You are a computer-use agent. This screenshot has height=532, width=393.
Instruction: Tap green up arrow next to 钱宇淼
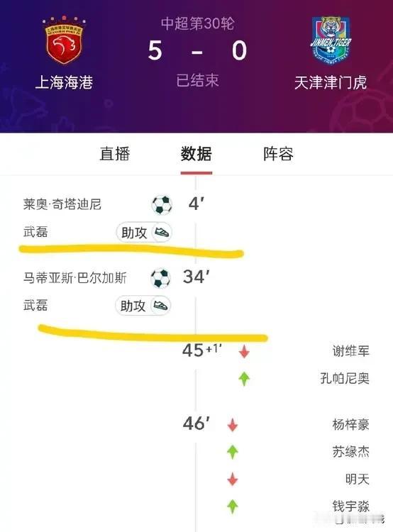coord(233,506)
